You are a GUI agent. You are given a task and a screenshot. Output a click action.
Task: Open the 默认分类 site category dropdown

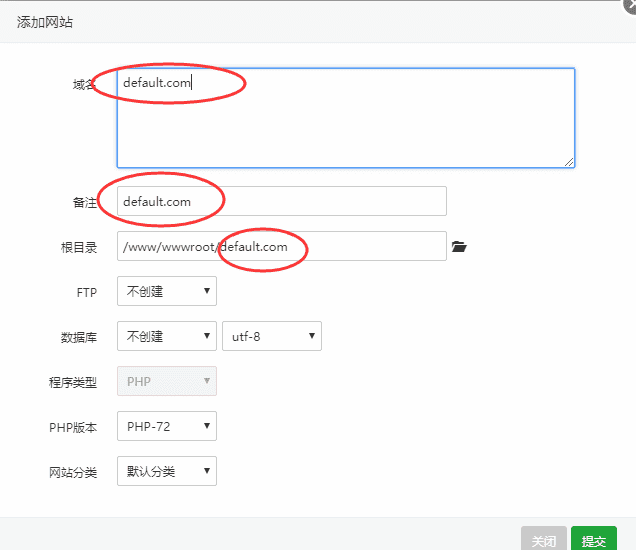coord(166,471)
